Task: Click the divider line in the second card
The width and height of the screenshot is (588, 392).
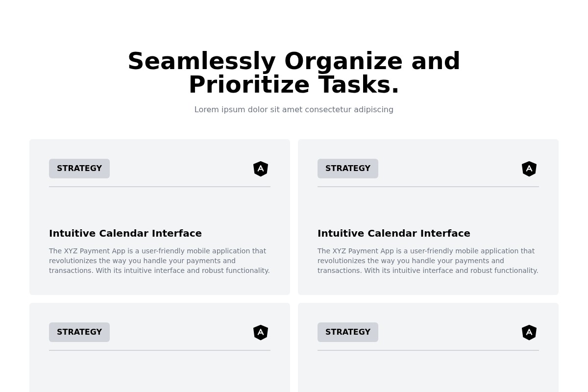Action: point(428,187)
